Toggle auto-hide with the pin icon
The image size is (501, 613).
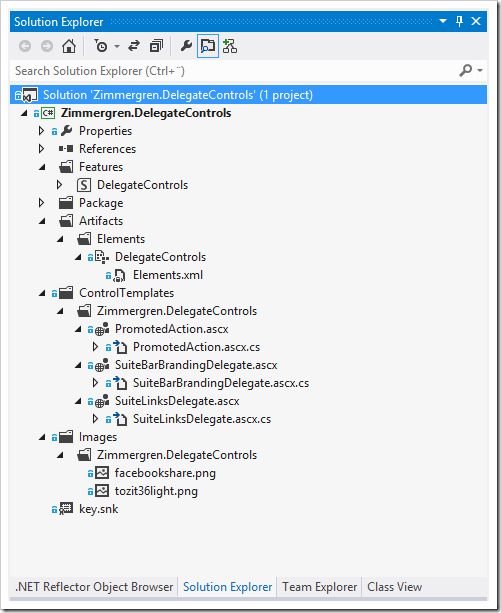[460, 21]
